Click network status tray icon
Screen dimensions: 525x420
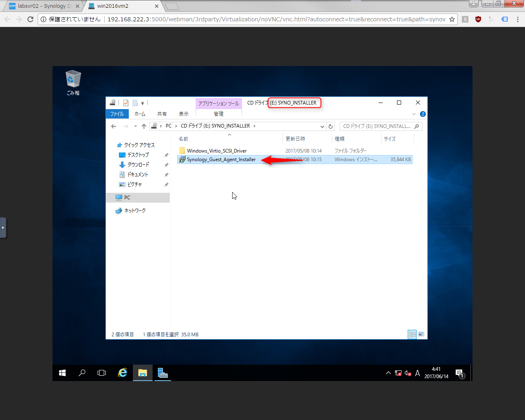[398, 373]
